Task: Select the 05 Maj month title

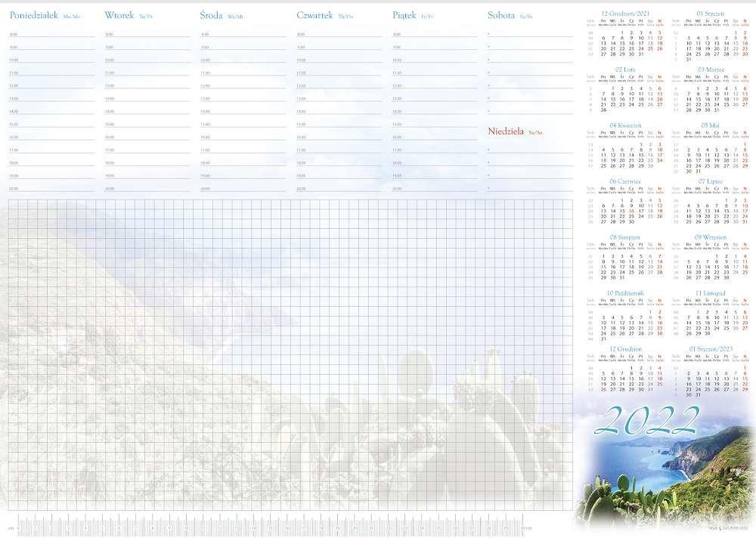Action: (711, 125)
